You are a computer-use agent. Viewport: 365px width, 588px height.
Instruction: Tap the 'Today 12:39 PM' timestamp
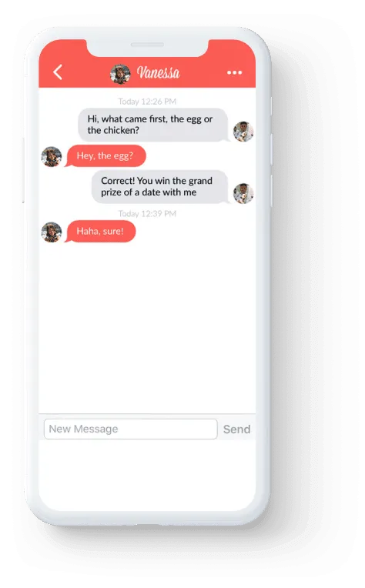(x=147, y=214)
